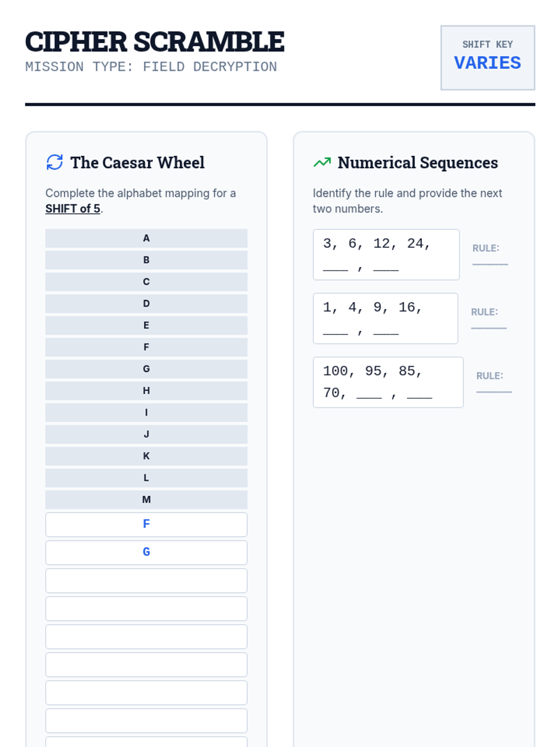The image size is (560, 747).
Task: Select the letter A row
Action: (x=146, y=238)
